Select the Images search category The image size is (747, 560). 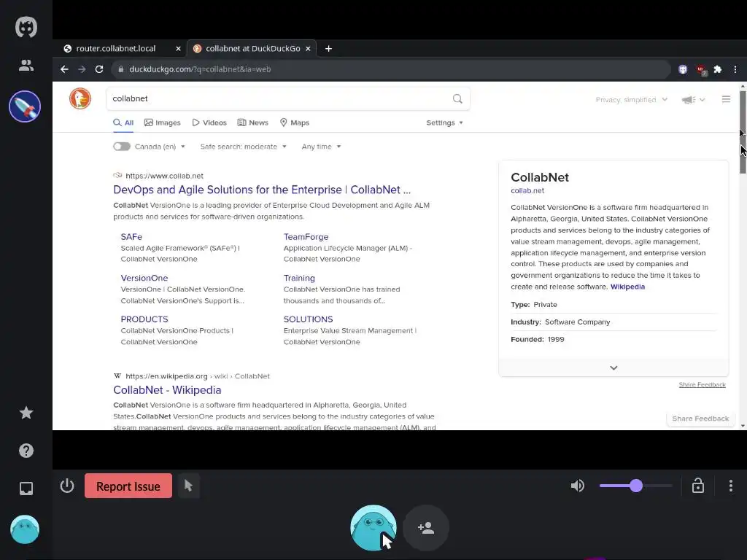point(163,122)
